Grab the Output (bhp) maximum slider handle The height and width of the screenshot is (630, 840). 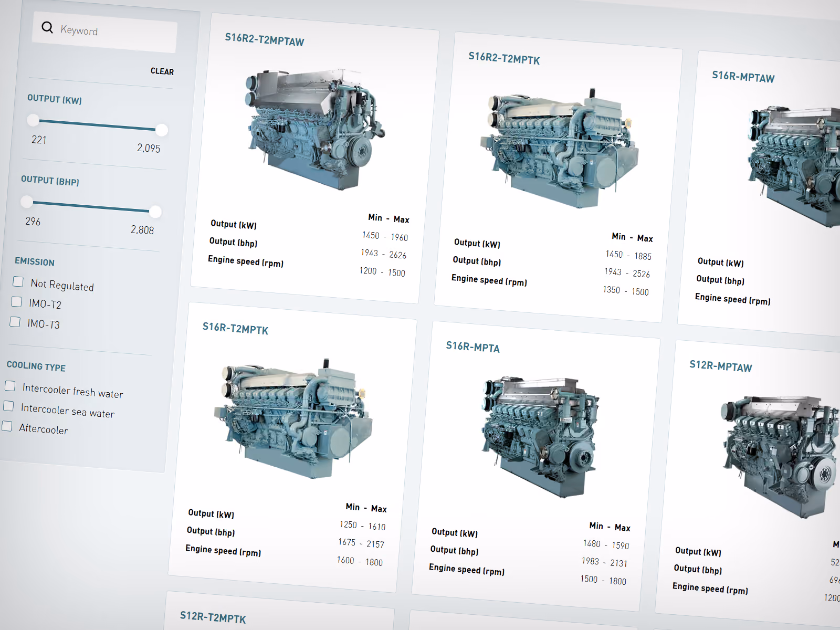(155, 211)
